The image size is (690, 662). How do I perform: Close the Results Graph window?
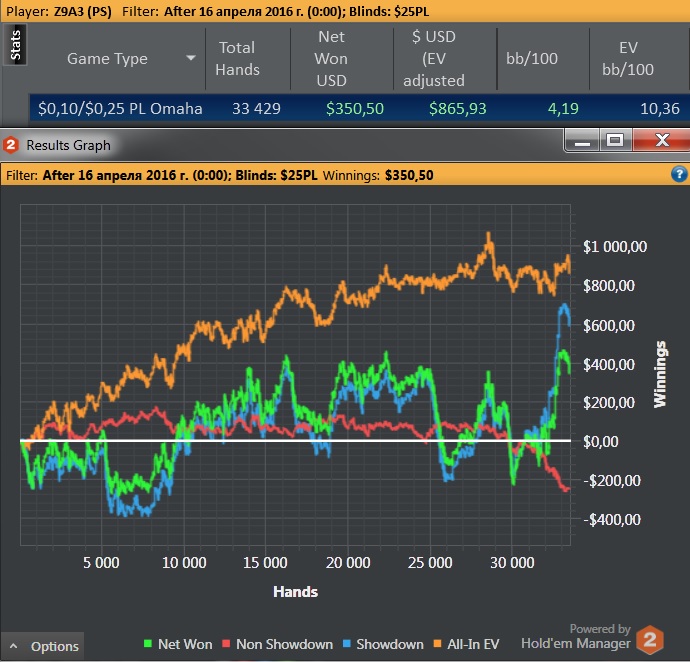click(x=661, y=140)
